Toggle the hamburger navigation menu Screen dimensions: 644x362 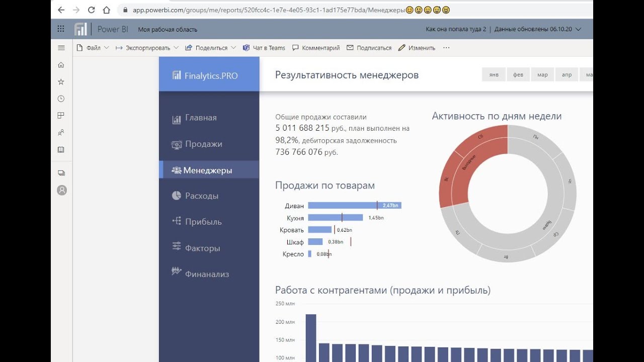(61, 48)
